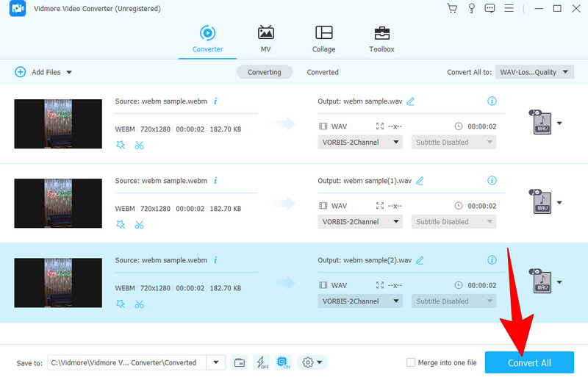Switch to the Toolbox tab
Image resolution: width=588 pixels, height=380 pixels.
click(x=381, y=39)
